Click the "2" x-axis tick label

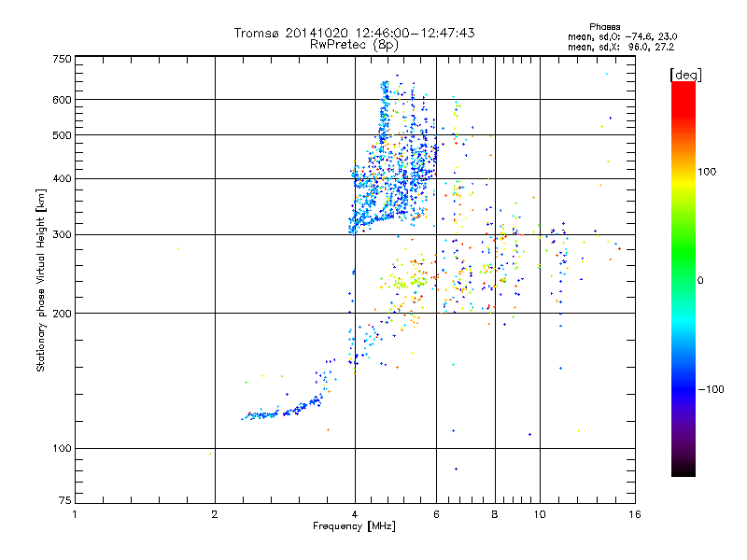click(x=215, y=514)
